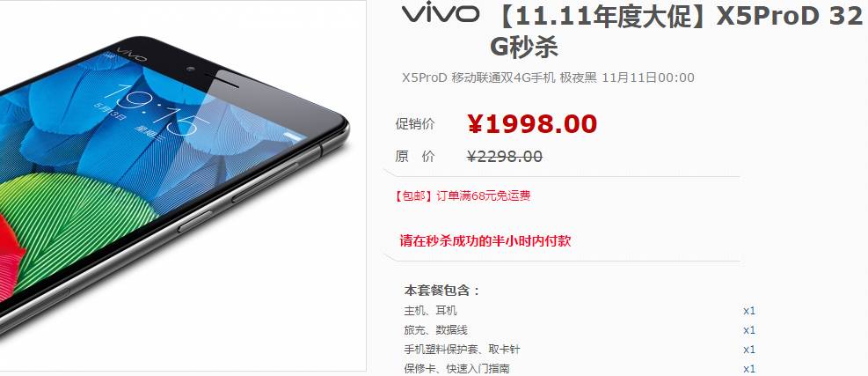Select the 主机、耳机 package item
868x376 pixels.
431,311
